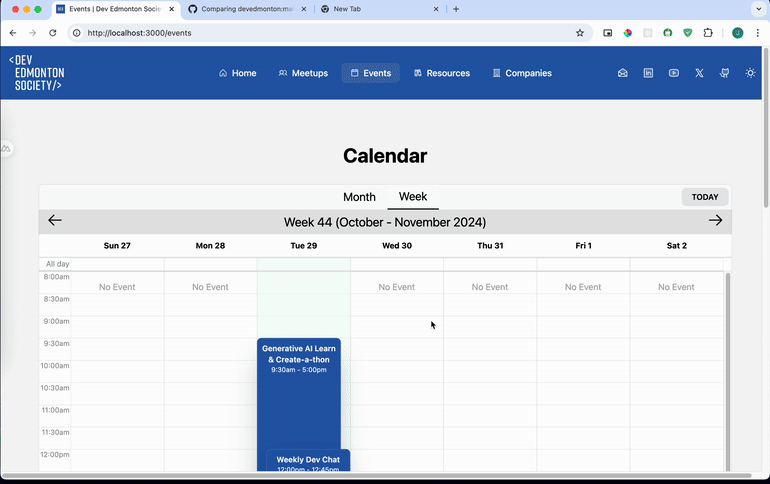Open a new browser tab with plus
770x484 pixels.
(x=456, y=9)
